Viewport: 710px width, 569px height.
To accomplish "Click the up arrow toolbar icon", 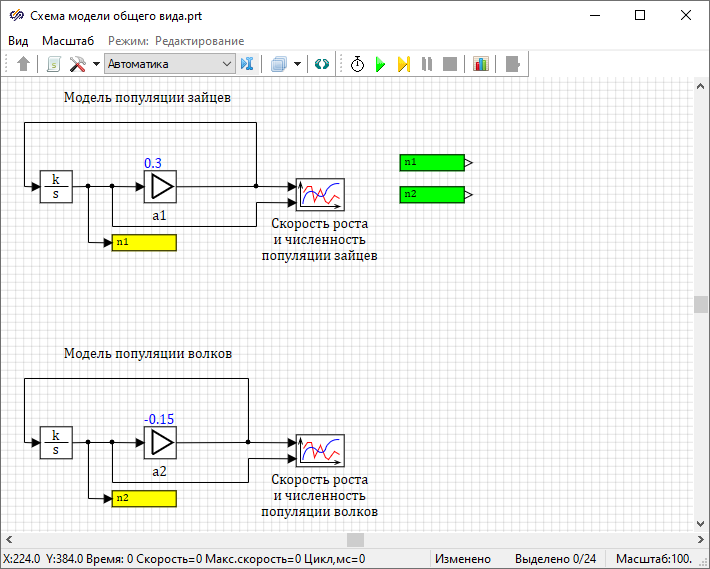I will (x=24, y=64).
